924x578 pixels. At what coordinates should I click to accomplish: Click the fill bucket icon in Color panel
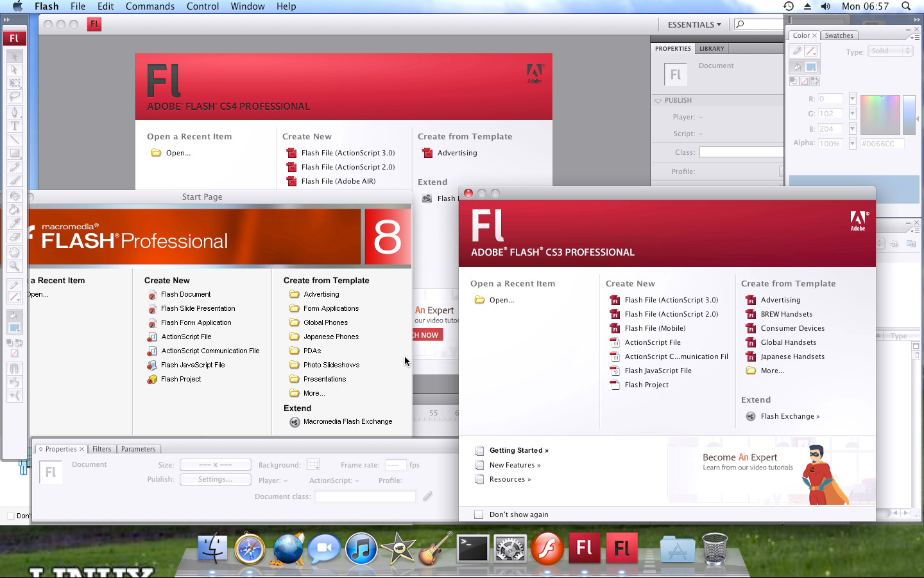pyautogui.click(x=796, y=67)
